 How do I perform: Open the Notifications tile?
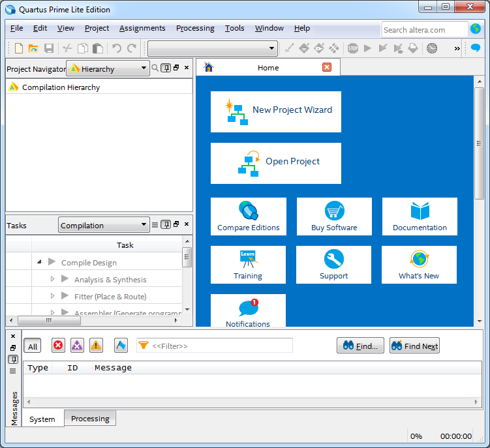click(x=248, y=310)
